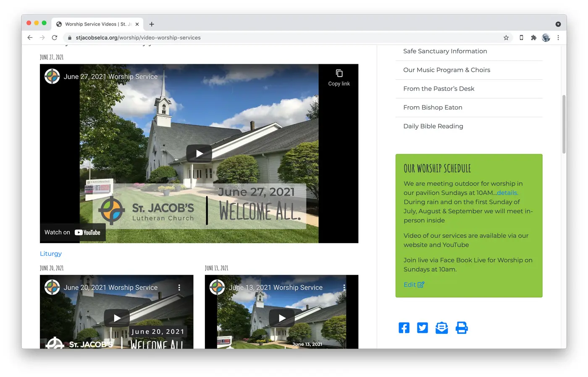Go back in browser history
The image size is (588, 377).
pyautogui.click(x=30, y=37)
